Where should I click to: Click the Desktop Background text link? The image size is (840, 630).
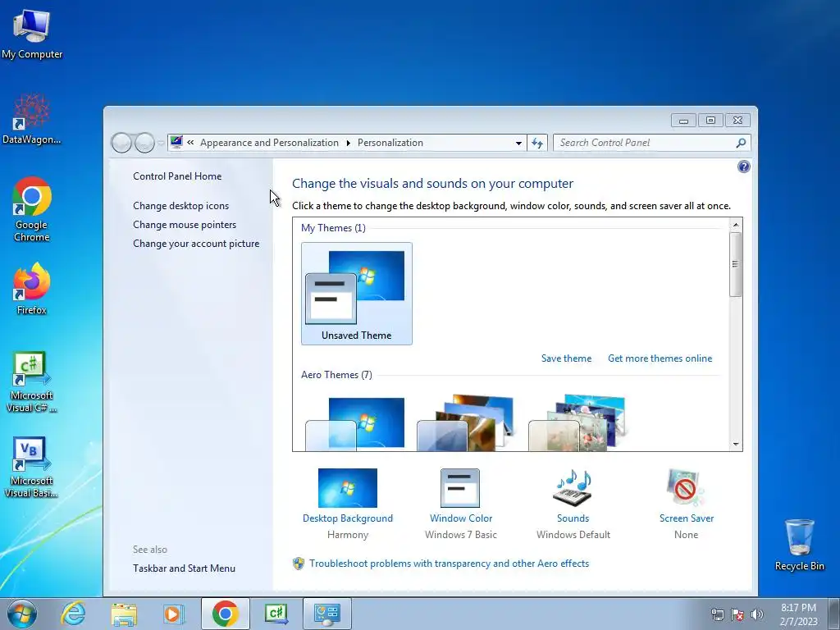coord(348,518)
